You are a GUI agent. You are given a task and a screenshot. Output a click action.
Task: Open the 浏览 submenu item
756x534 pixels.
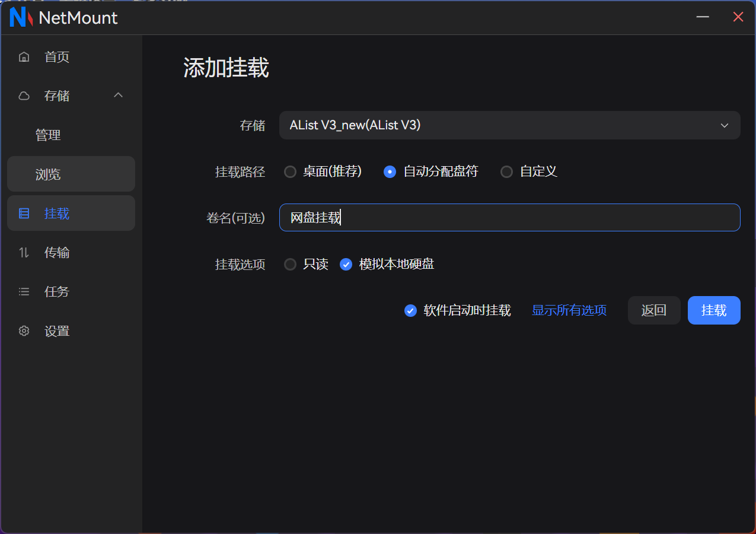pos(48,174)
